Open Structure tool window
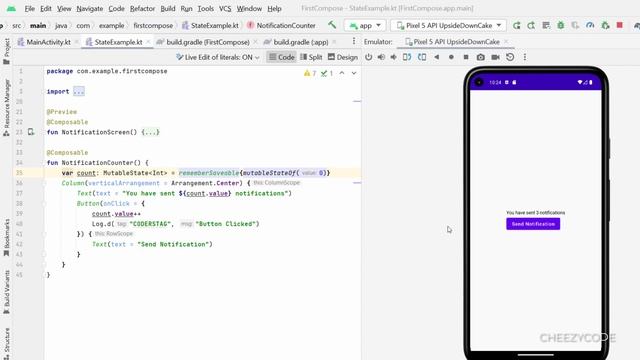The image size is (640, 360). (7, 344)
